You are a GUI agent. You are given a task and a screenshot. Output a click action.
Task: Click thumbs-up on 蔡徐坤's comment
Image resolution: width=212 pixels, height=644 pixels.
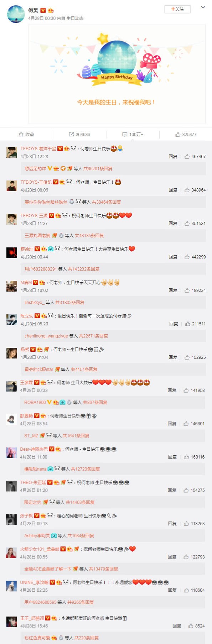tap(187, 257)
